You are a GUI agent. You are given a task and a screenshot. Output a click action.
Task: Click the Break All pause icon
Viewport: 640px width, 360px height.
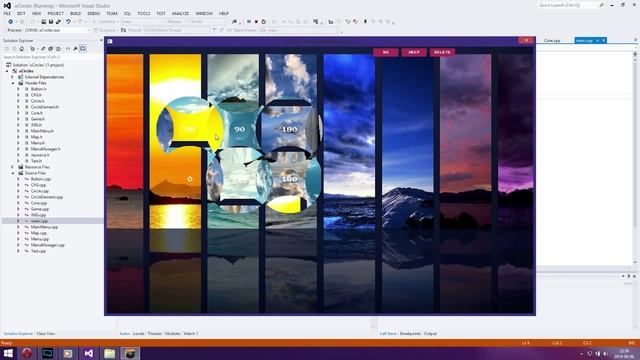[249, 22]
